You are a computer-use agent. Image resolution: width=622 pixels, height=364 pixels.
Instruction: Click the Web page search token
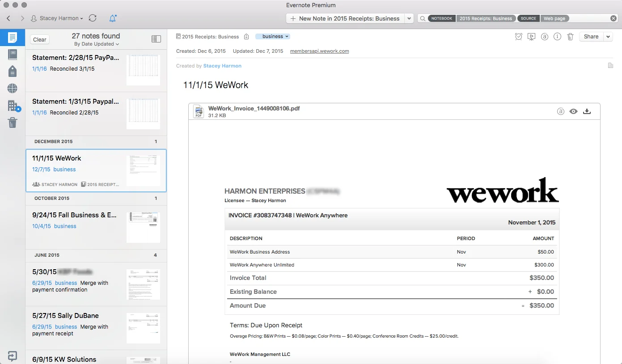(x=554, y=18)
